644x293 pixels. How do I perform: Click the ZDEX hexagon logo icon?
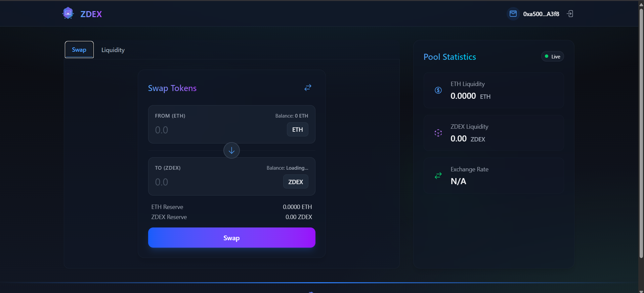coord(68,13)
